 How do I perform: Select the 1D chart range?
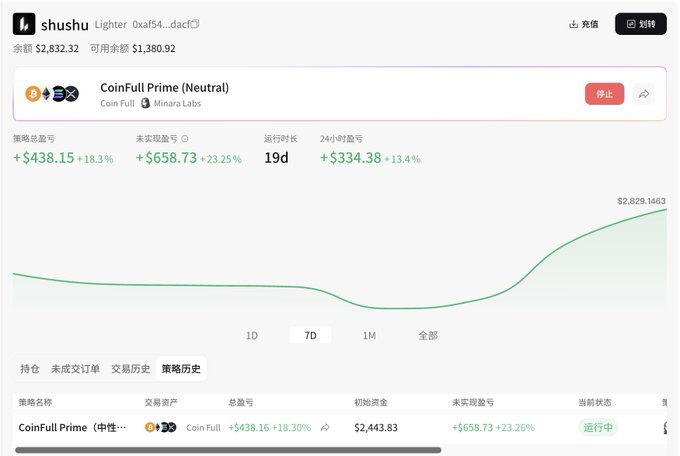252,335
